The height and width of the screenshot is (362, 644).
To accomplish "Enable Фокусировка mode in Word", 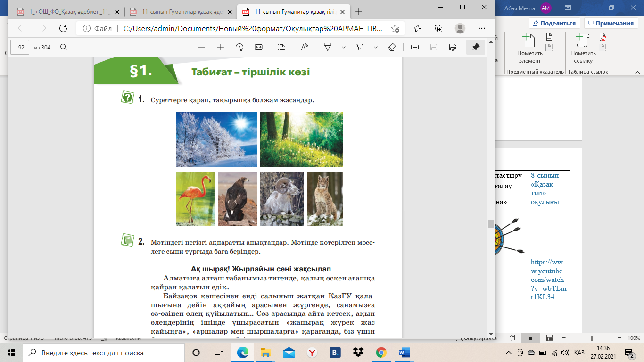I will 478,338.
